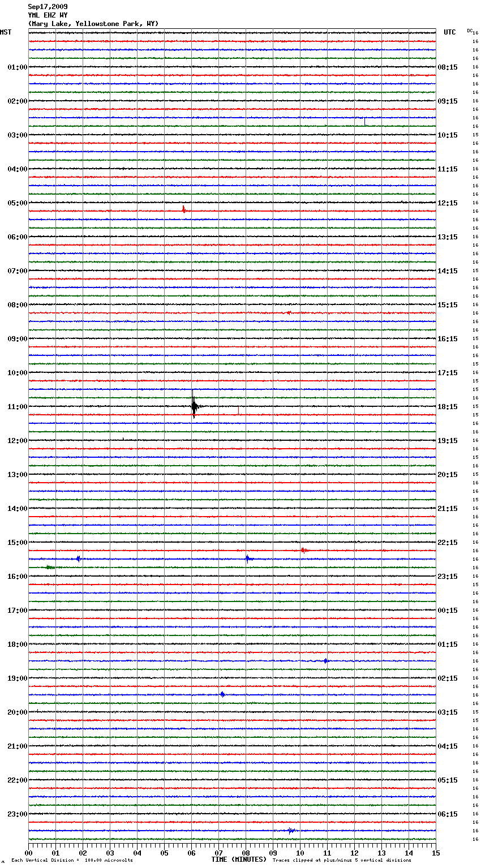
Task: Click the blue event at minute 8 near 15:00
Action: point(248,558)
